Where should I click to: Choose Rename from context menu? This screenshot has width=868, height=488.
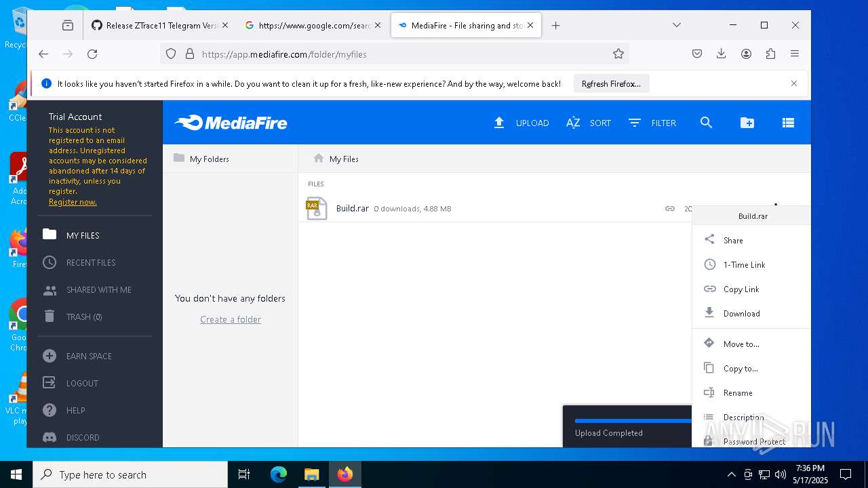(x=751, y=392)
